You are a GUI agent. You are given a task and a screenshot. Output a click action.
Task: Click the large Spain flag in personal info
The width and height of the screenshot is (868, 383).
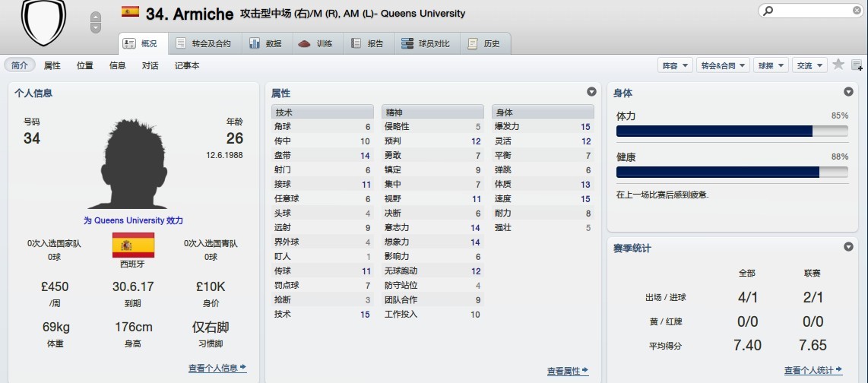[133, 245]
